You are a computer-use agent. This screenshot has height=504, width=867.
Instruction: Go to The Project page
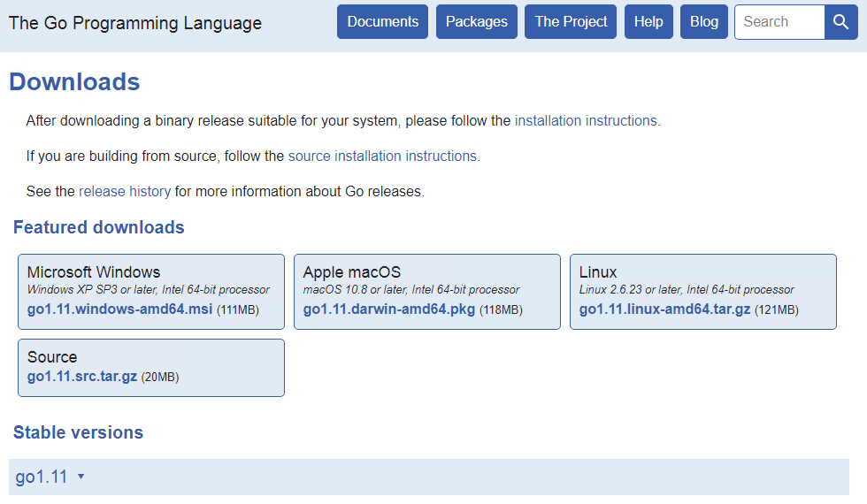[x=571, y=22]
